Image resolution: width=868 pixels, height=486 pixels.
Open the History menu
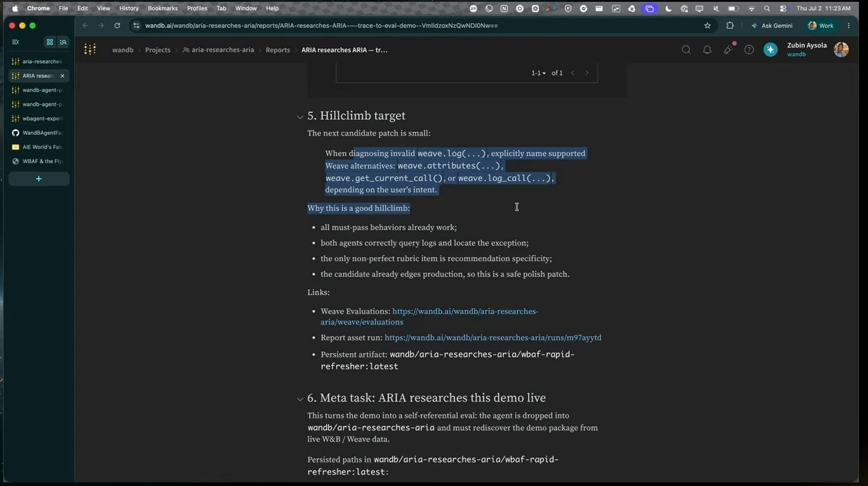[129, 8]
